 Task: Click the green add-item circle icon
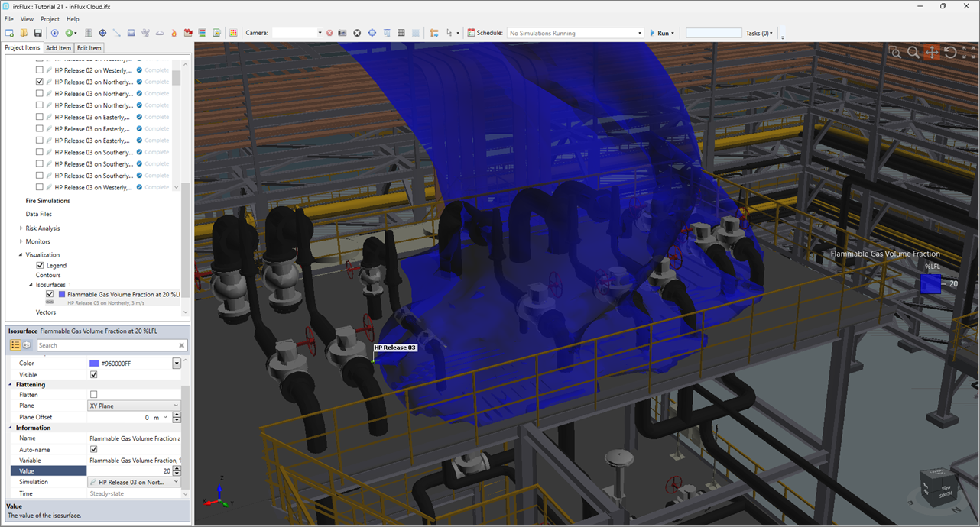click(x=69, y=33)
